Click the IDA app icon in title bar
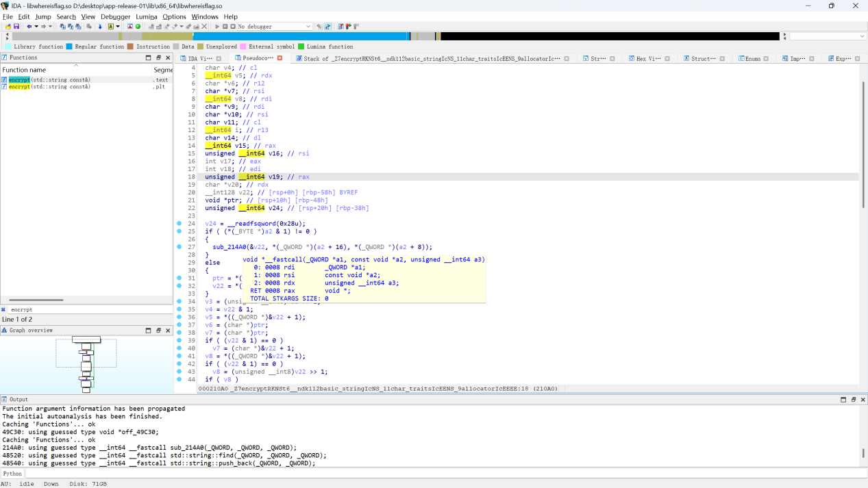This screenshot has width=868, height=488. [x=5, y=5]
